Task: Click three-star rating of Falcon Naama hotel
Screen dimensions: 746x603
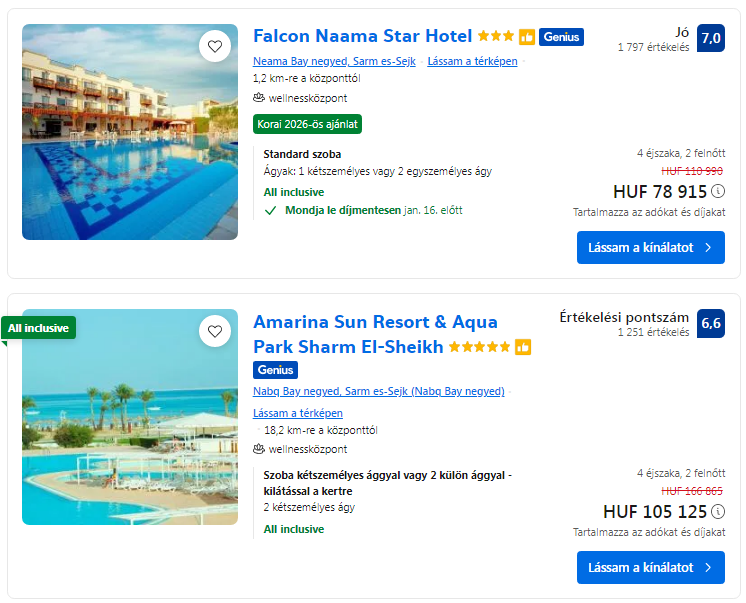Action: [496, 37]
